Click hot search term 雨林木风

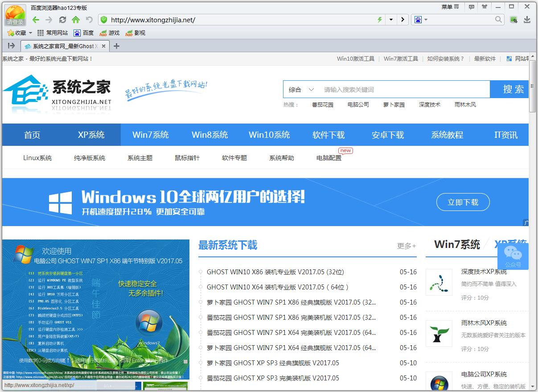point(465,105)
